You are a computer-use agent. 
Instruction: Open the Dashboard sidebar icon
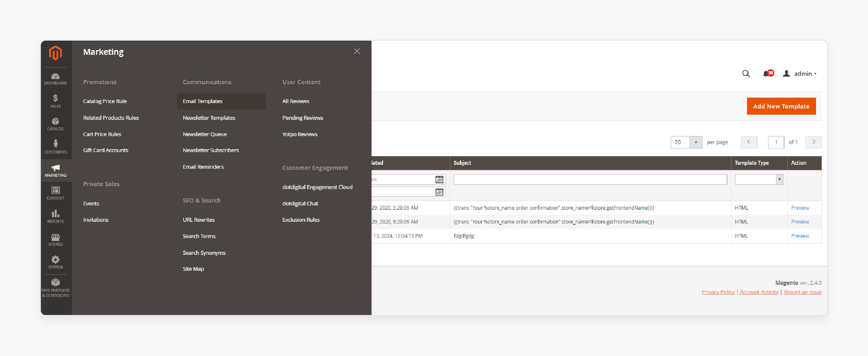point(56,79)
